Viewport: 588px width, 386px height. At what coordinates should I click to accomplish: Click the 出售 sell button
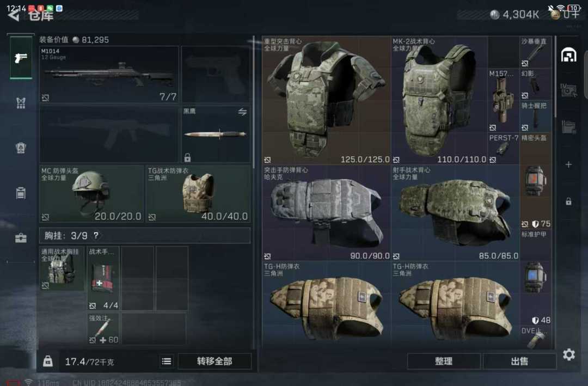tap(520, 362)
